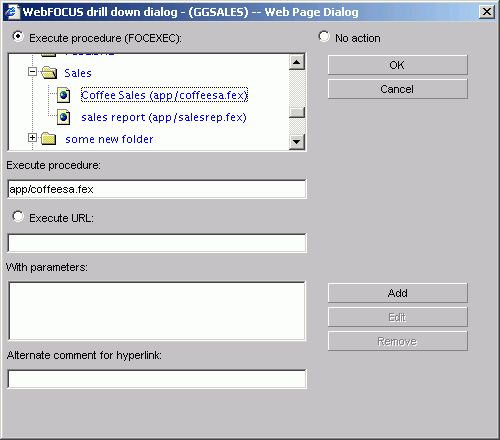Click the tree scrollbar up arrow
Screen dimensions: 500x440
tap(297, 62)
